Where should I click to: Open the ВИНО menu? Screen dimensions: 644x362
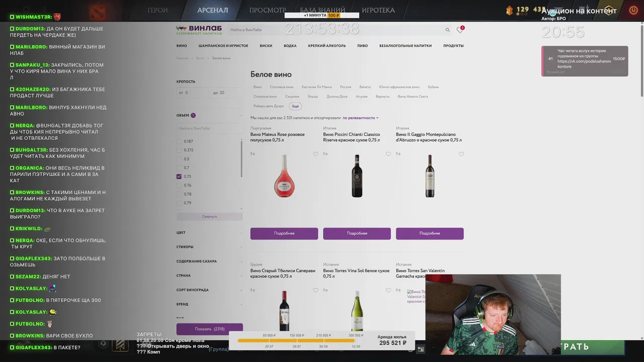click(182, 46)
